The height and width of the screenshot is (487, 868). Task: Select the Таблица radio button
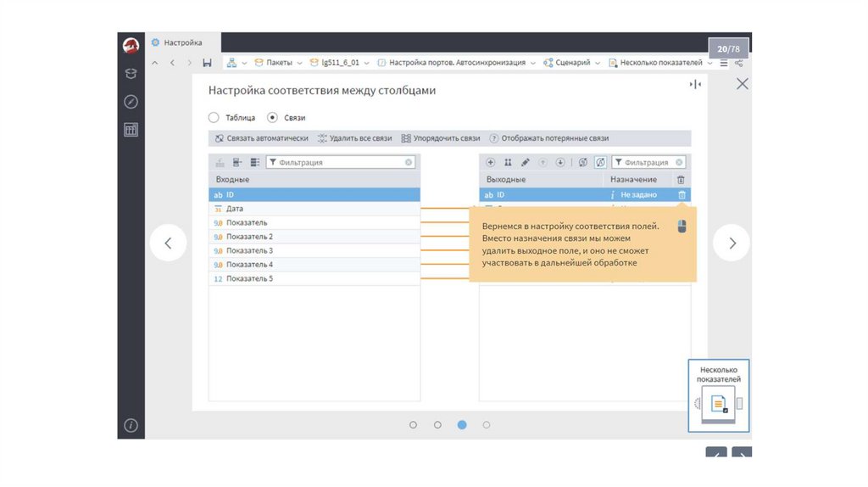[214, 118]
